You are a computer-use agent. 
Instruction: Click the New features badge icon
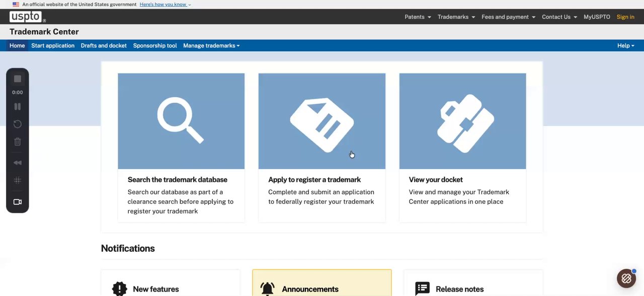point(120,288)
